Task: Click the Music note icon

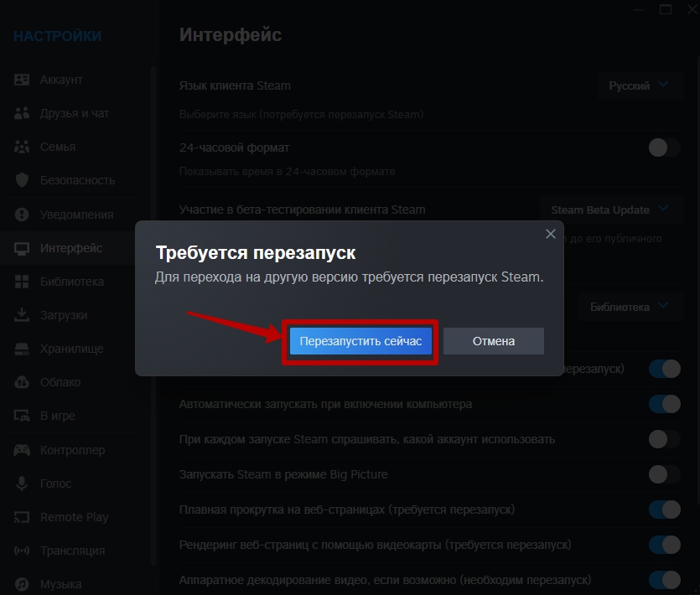Action: (x=22, y=584)
